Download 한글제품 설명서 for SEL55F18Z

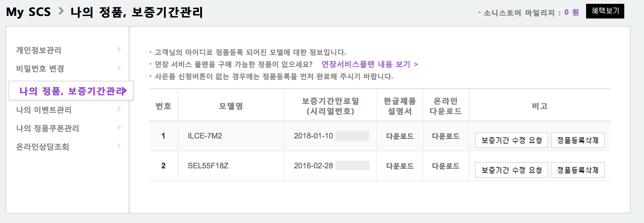pyautogui.click(x=400, y=166)
